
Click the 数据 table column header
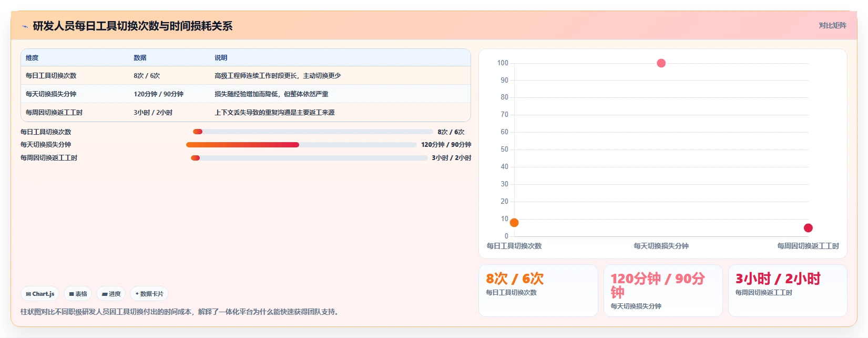tap(140, 58)
